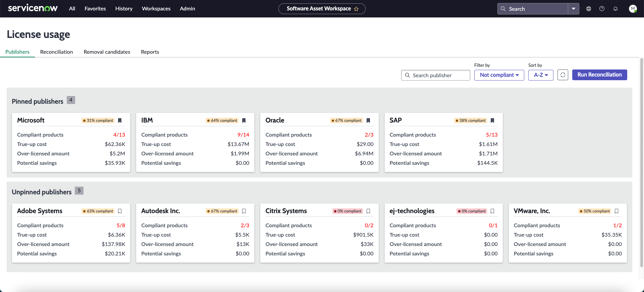644x292 pixels.
Task: Click Citrix Systems' 0% compliant badge
Action: pos(347,211)
